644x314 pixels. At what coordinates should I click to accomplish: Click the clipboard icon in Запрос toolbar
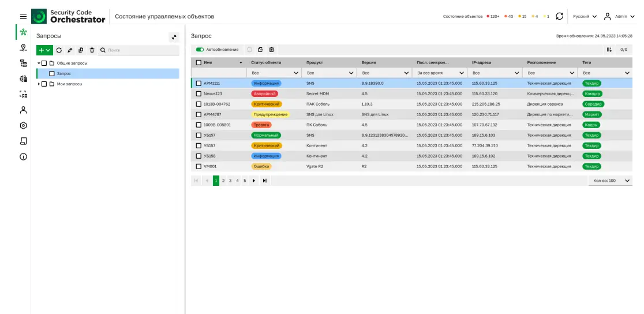coord(271,49)
